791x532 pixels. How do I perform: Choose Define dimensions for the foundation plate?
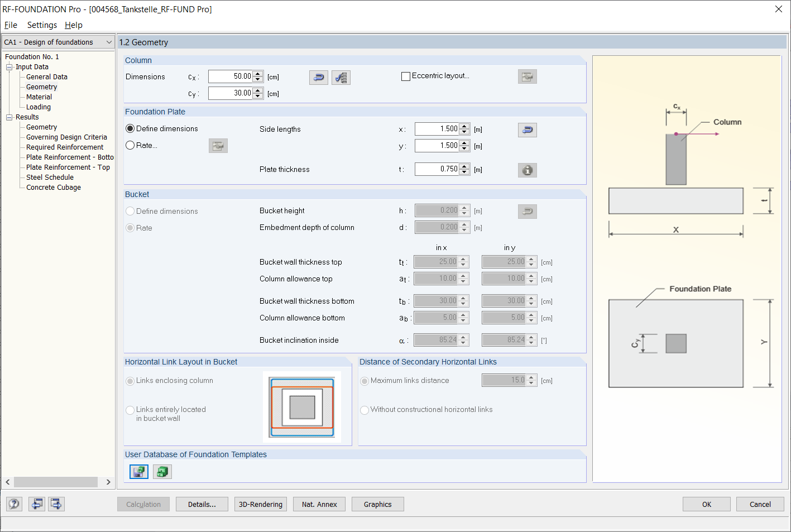[x=129, y=128]
